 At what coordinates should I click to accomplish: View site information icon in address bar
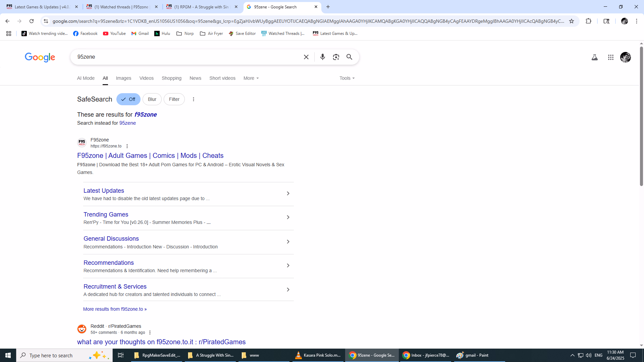click(x=46, y=21)
